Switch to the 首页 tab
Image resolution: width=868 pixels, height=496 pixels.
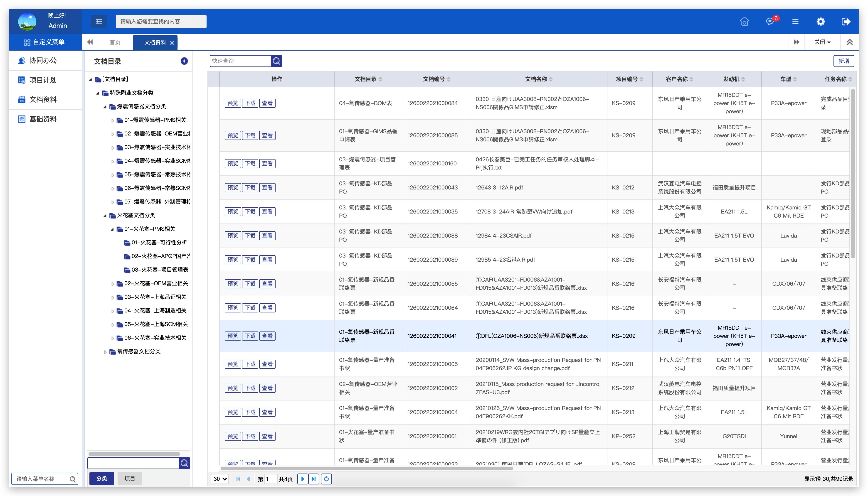pos(115,42)
